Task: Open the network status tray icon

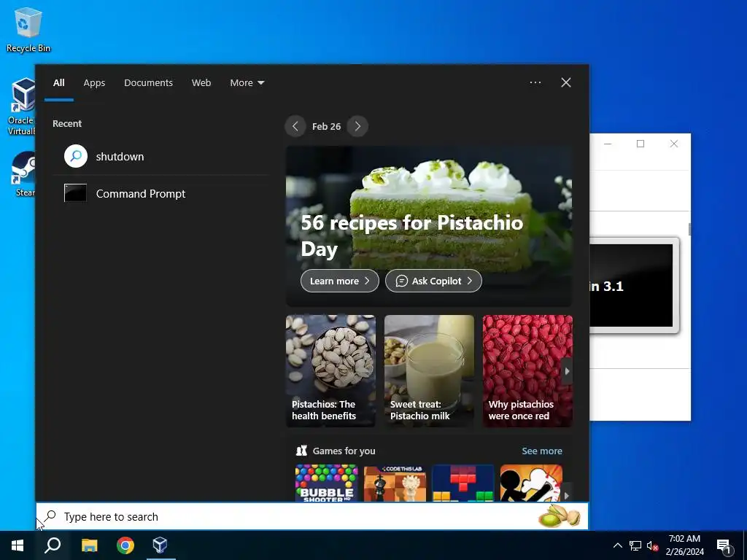Action: (x=635, y=545)
